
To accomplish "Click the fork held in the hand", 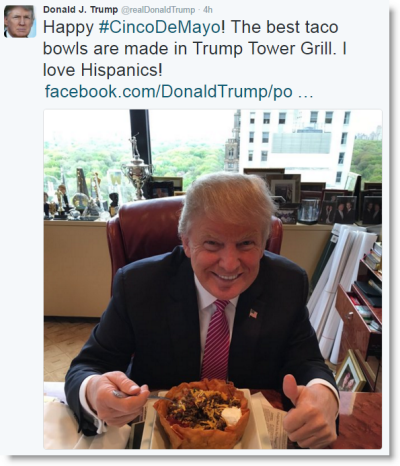I will (143, 396).
